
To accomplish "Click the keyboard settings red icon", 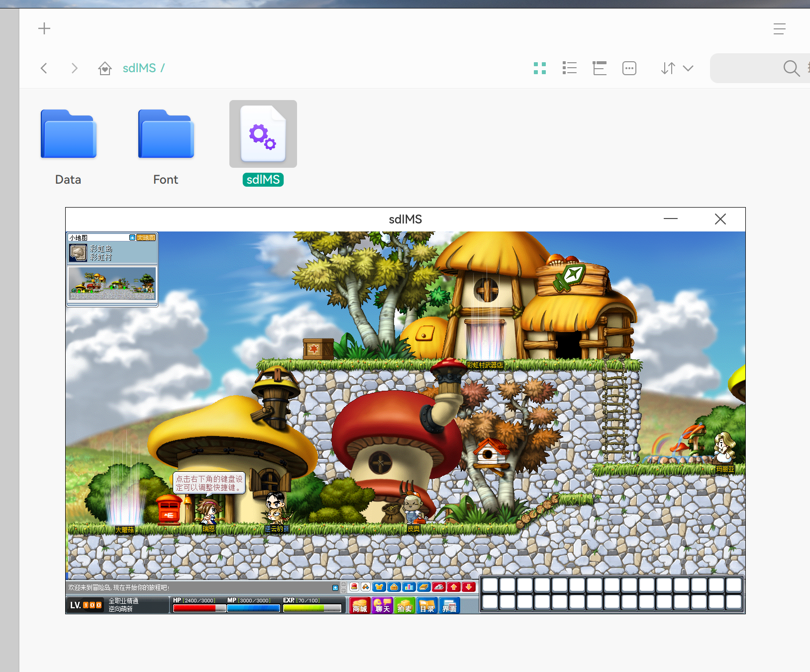I will (x=439, y=587).
